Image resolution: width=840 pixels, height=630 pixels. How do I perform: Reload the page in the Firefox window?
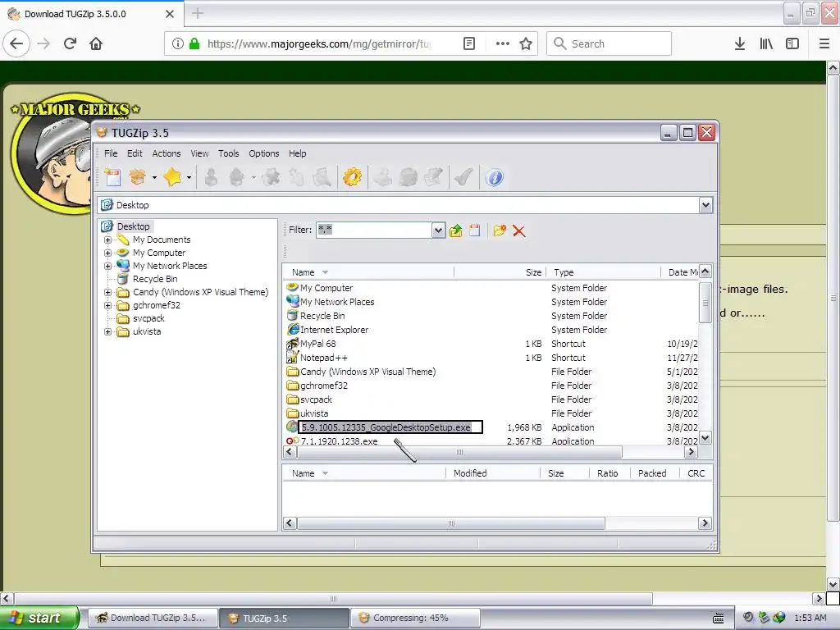(x=71, y=43)
